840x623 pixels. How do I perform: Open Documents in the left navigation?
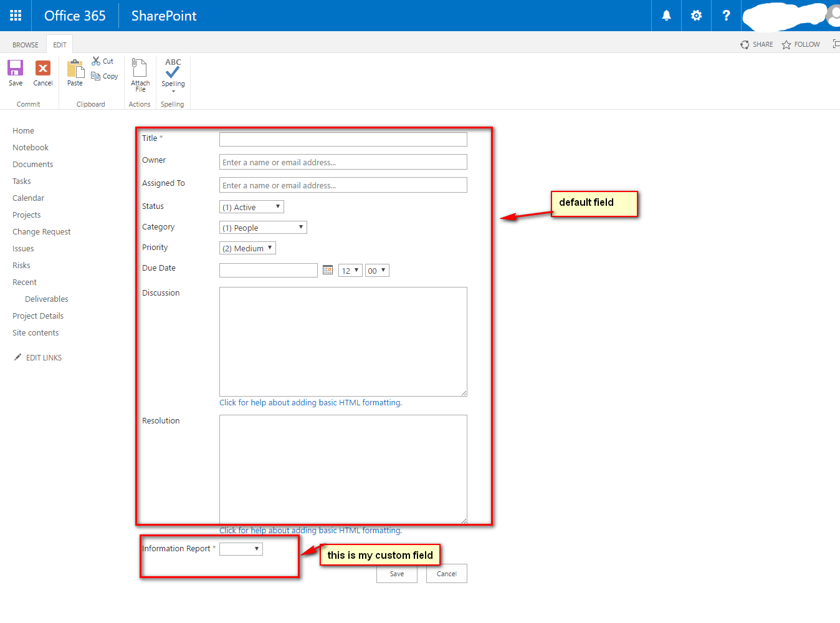tap(33, 165)
